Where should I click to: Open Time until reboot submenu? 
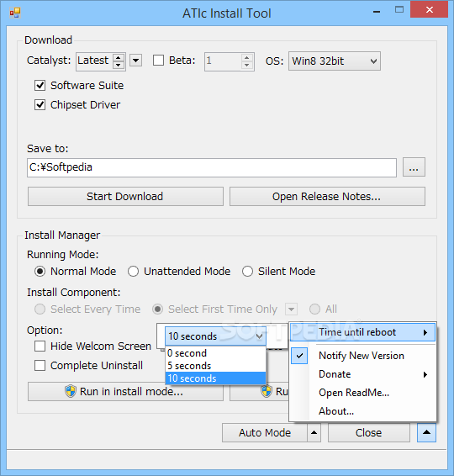click(362, 332)
